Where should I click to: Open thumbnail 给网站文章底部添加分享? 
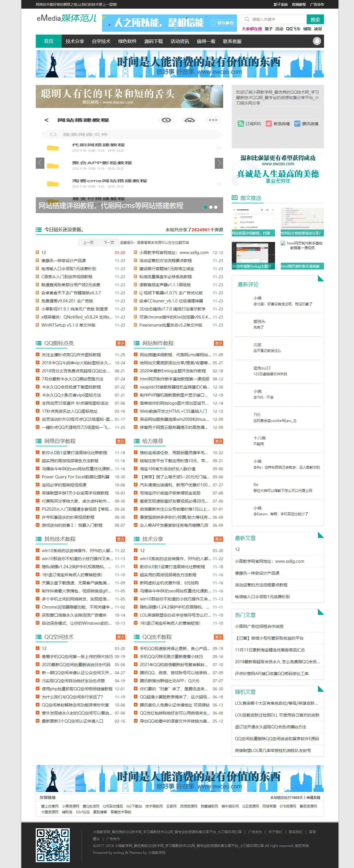click(302, 222)
